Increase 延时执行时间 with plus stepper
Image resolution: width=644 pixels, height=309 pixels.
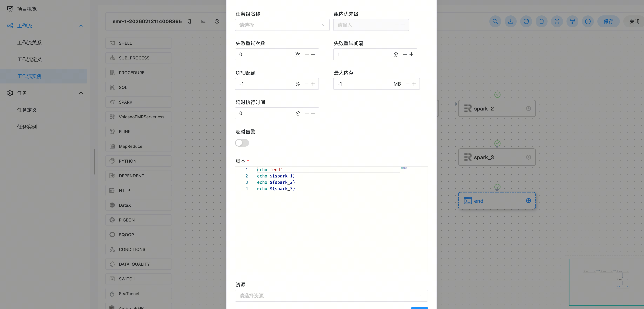tap(313, 113)
